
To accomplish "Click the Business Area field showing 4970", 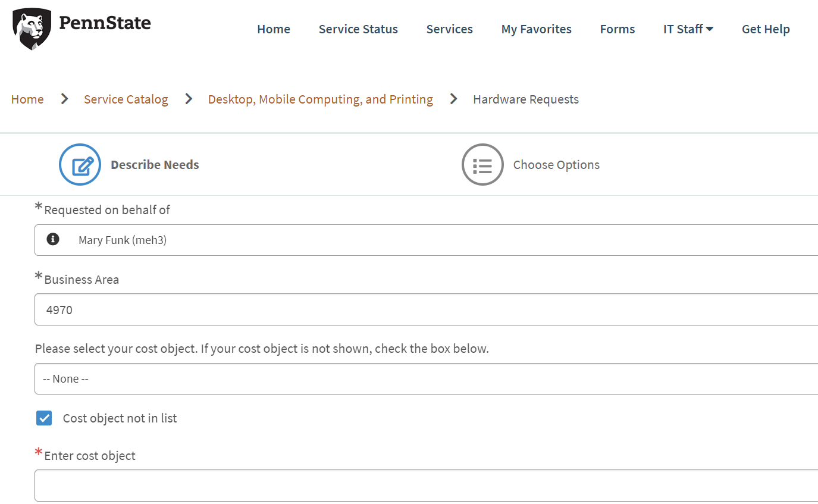I will (x=416, y=309).
